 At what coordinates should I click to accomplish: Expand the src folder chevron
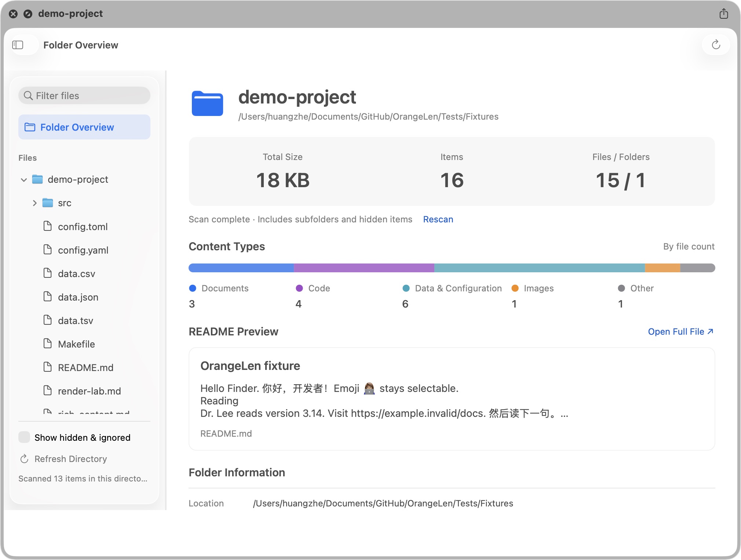pyautogui.click(x=34, y=203)
